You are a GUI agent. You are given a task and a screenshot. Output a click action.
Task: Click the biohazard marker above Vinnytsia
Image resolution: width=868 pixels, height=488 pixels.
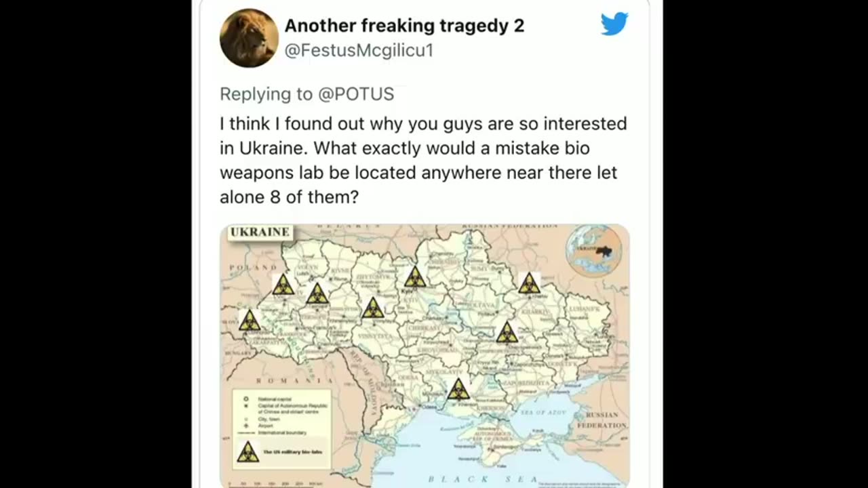point(372,308)
